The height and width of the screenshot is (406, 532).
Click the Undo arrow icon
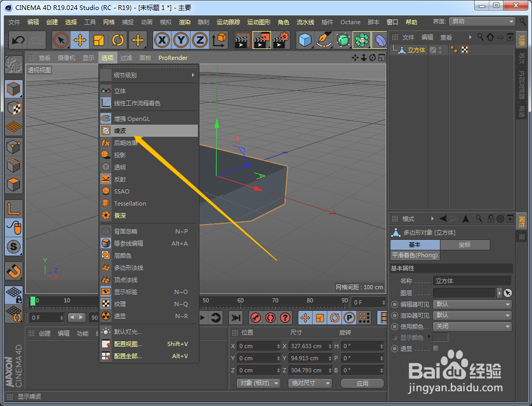(x=18, y=40)
